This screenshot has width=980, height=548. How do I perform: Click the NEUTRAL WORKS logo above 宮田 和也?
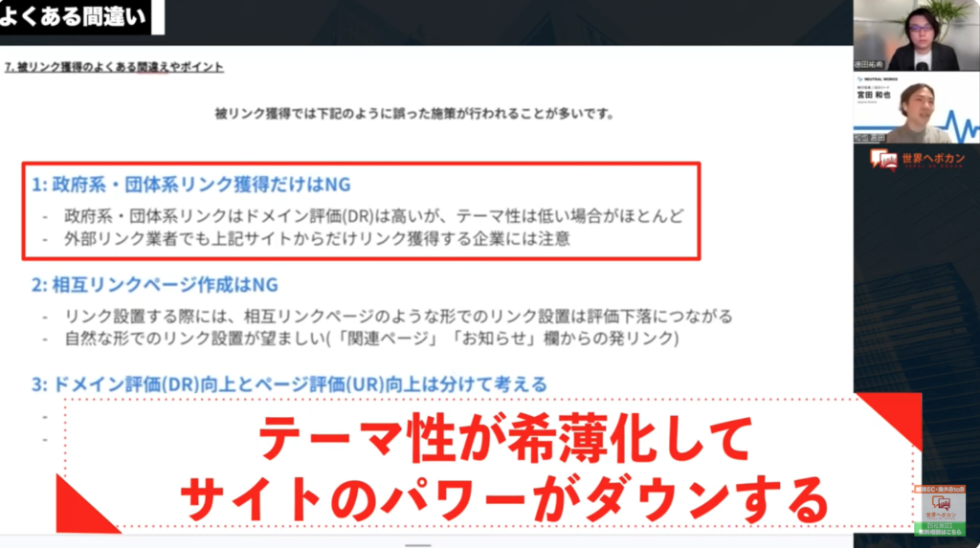point(878,79)
